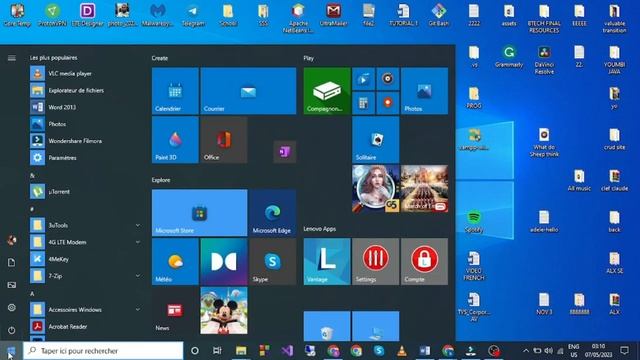Launch µTorrent from the app list
Image resolution: width=640 pixels, height=360 pixels.
coord(86,191)
